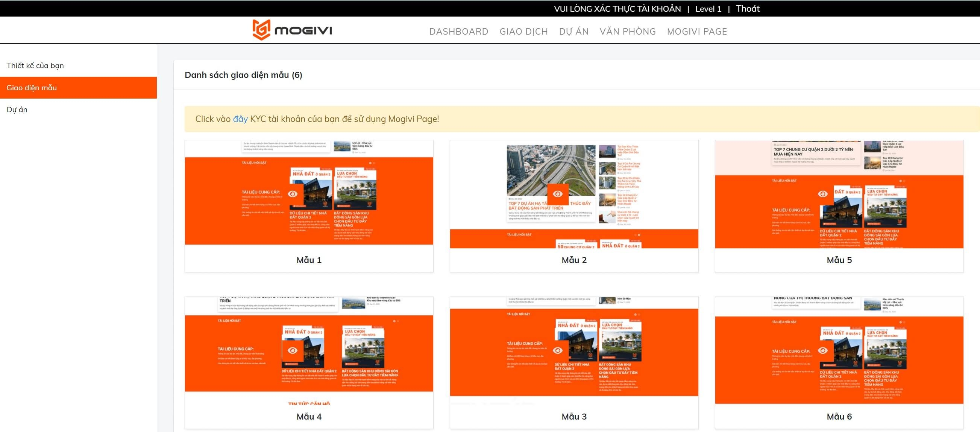Screen dimensions: 980x432
Task: Select Giao diện mẫu sidebar item
Action: click(x=32, y=88)
